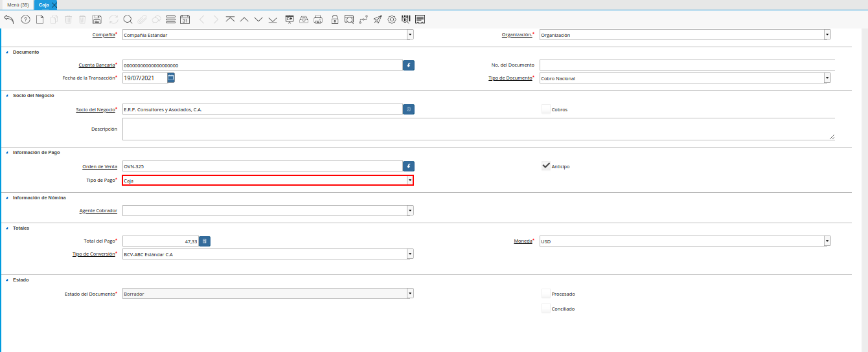Click the Socio del Negocio field label link

point(95,109)
